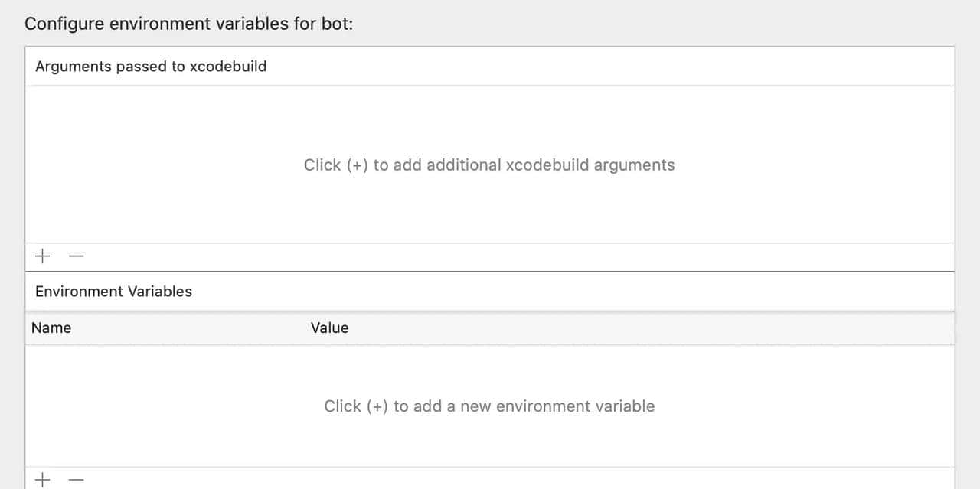Add a new environment variable with plus
Image resolution: width=980 pixels, height=489 pixels.
coord(43,480)
